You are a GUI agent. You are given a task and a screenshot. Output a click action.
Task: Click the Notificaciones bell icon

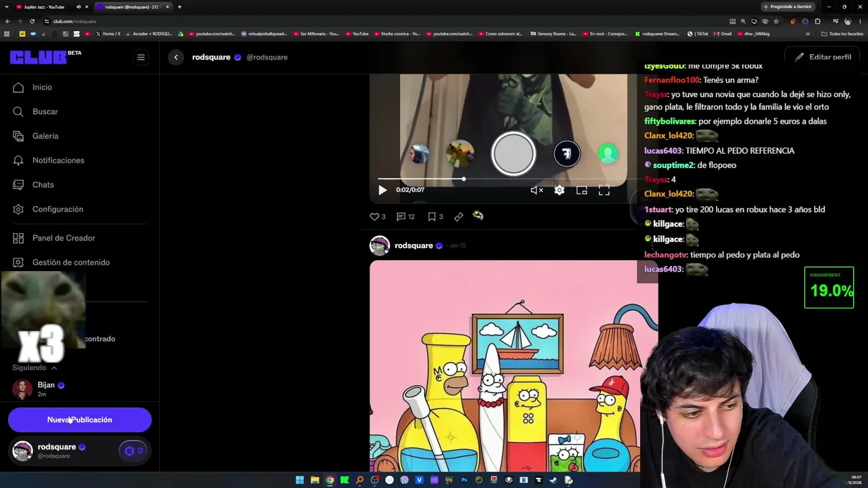pyautogui.click(x=18, y=161)
